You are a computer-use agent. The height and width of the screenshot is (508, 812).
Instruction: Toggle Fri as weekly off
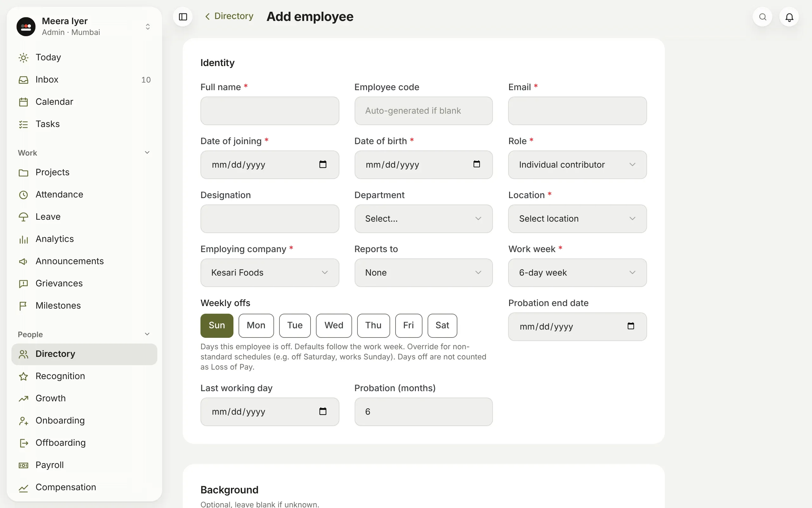coord(409,325)
